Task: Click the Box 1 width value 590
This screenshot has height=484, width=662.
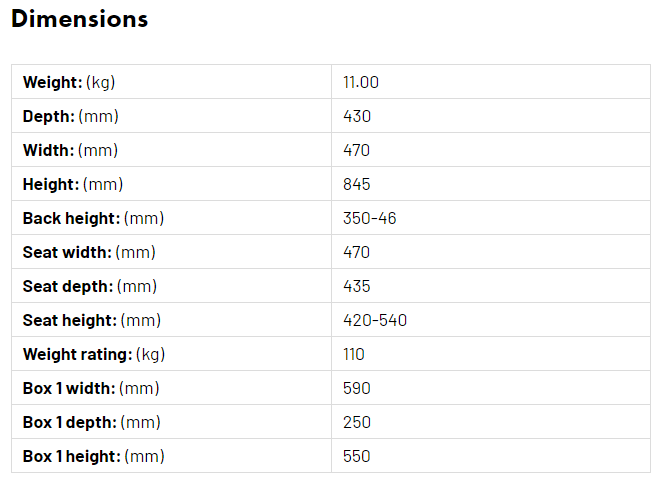Action: click(357, 388)
